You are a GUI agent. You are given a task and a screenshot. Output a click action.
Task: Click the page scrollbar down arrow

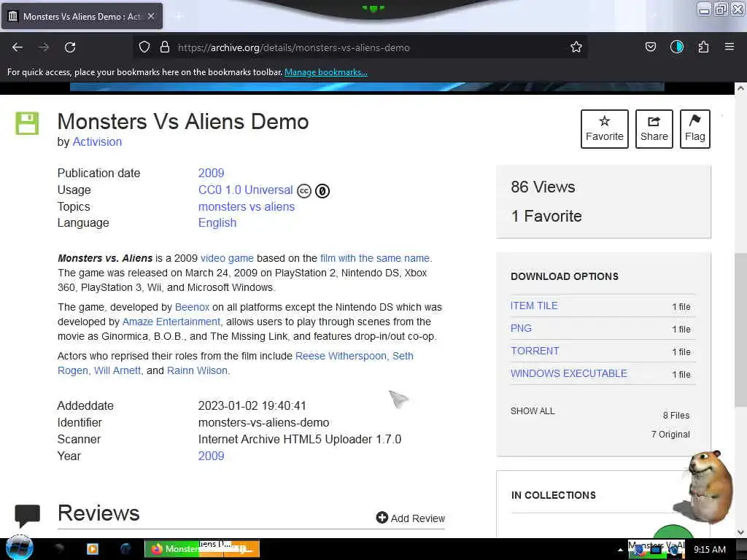740,532
